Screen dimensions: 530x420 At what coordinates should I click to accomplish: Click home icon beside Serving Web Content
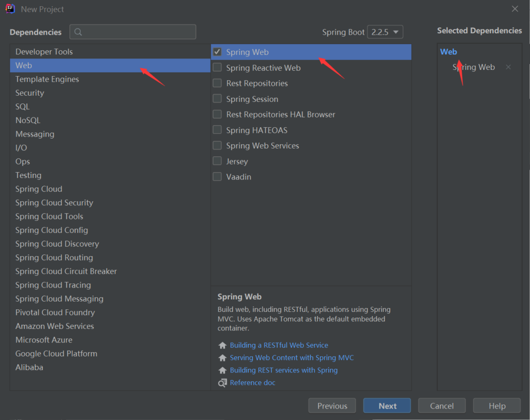[x=223, y=358]
